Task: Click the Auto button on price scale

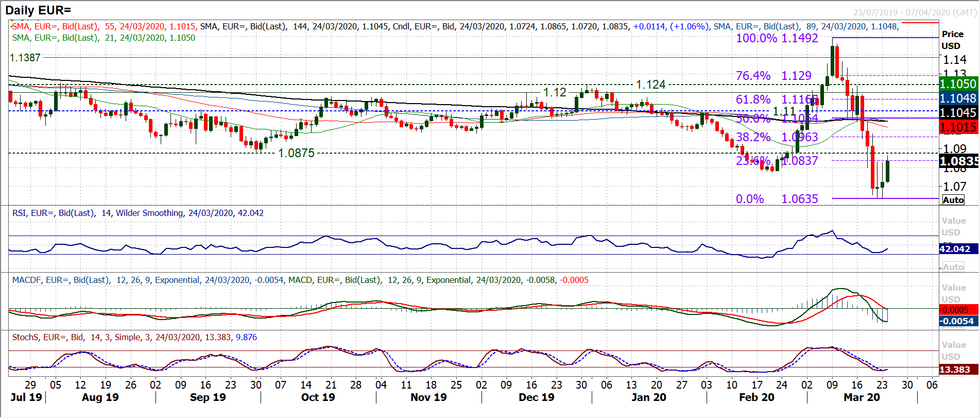Action: [x=953, y=200]
